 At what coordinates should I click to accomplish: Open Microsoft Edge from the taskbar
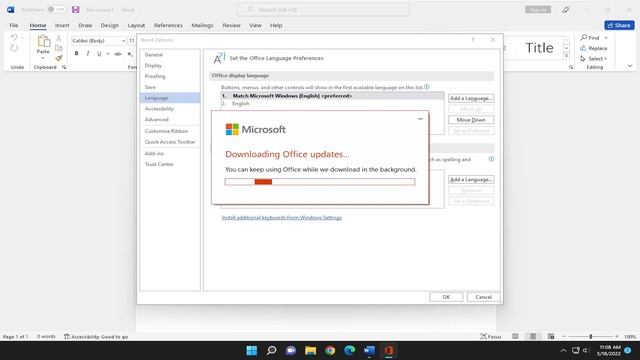[x=350, y=350]
